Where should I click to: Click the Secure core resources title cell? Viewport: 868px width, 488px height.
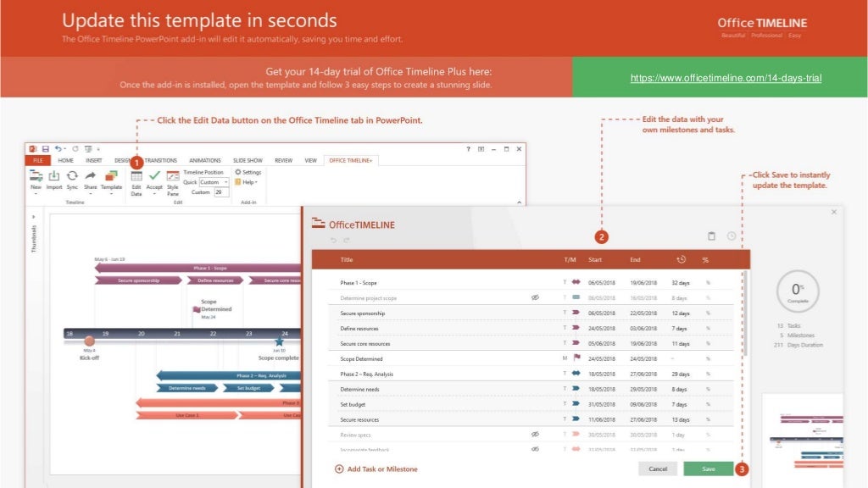click(x=364, y=344)
